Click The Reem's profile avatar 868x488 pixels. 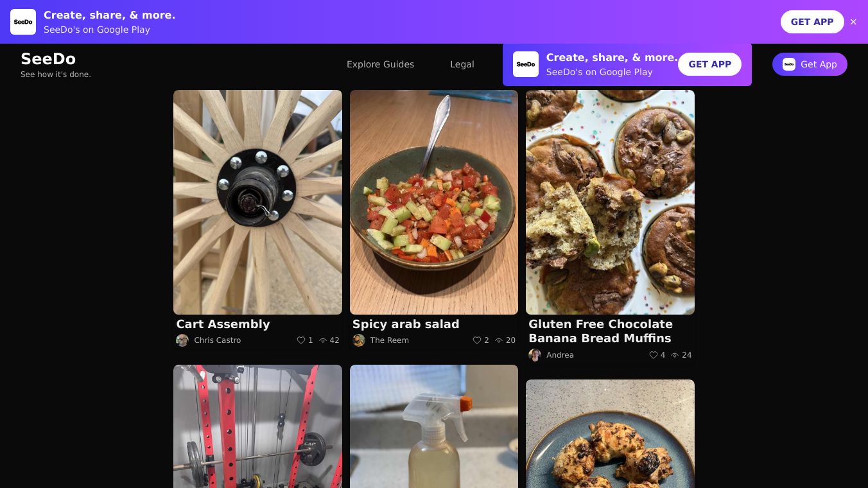359,340
